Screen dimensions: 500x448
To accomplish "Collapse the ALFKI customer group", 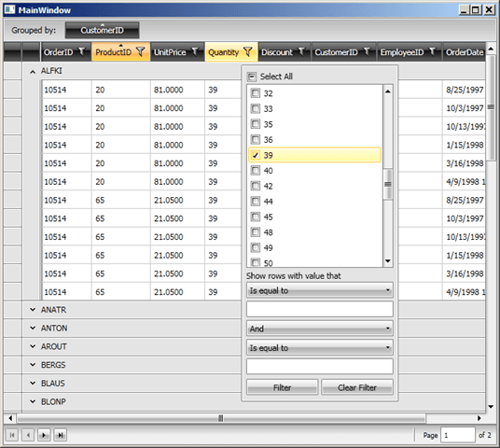I will pyautogui.click(x=33, y=72).
